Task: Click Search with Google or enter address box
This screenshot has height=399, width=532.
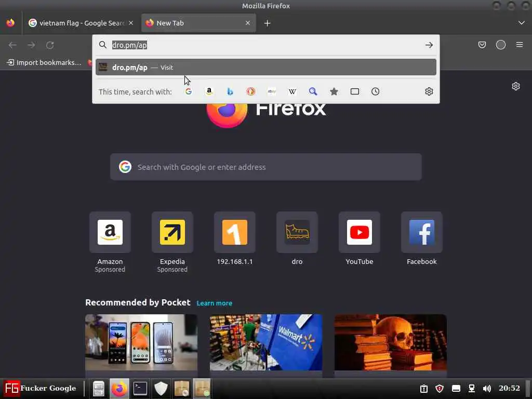Action: point(266,167)
